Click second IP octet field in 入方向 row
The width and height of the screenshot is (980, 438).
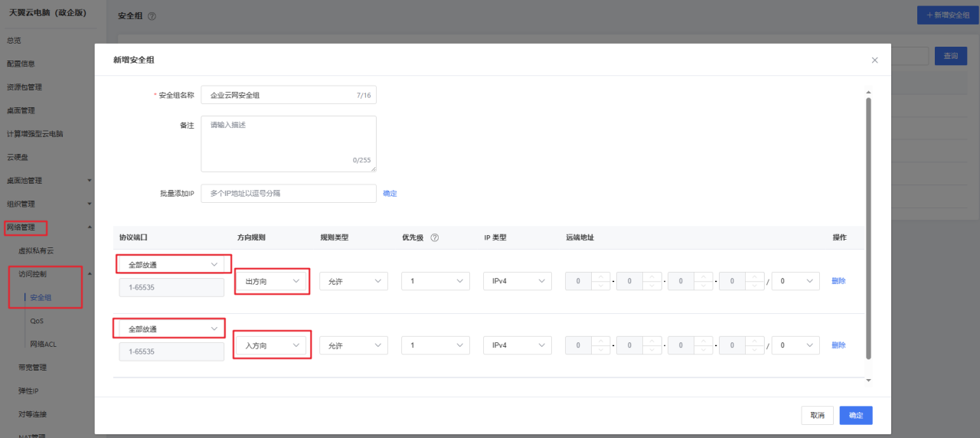tap(629, 345)
